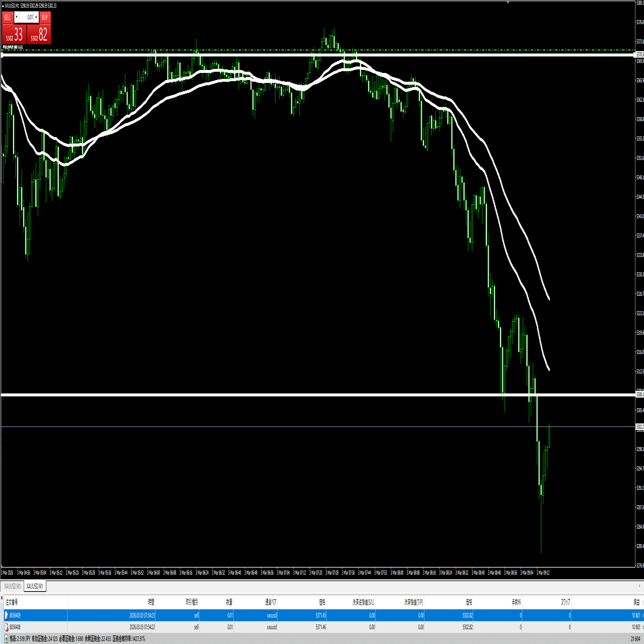
Task: Click the chart shift triangle marker
Action: [508, 2]
